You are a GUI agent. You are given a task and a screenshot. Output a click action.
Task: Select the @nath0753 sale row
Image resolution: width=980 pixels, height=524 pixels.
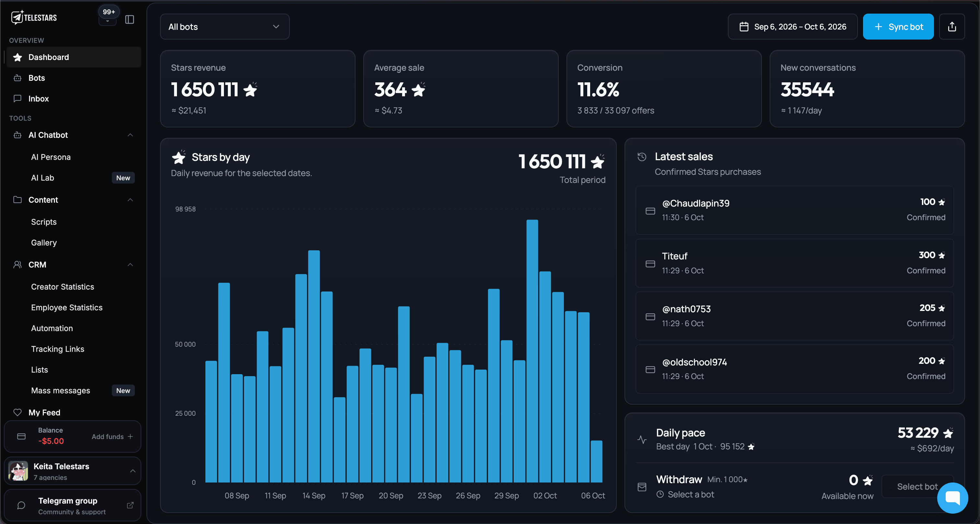coord(794,316)
